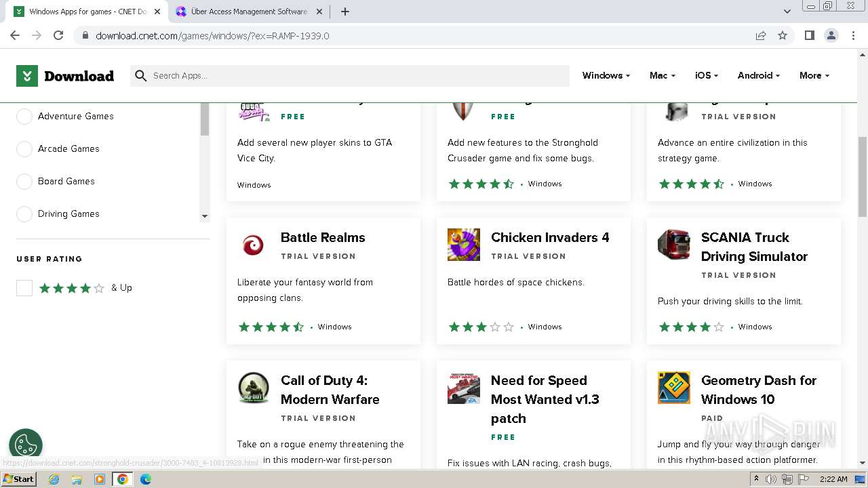Screen dimensions: 868x488
Task: Click SCANIA Truck star rating
Action: coord(691,327)
